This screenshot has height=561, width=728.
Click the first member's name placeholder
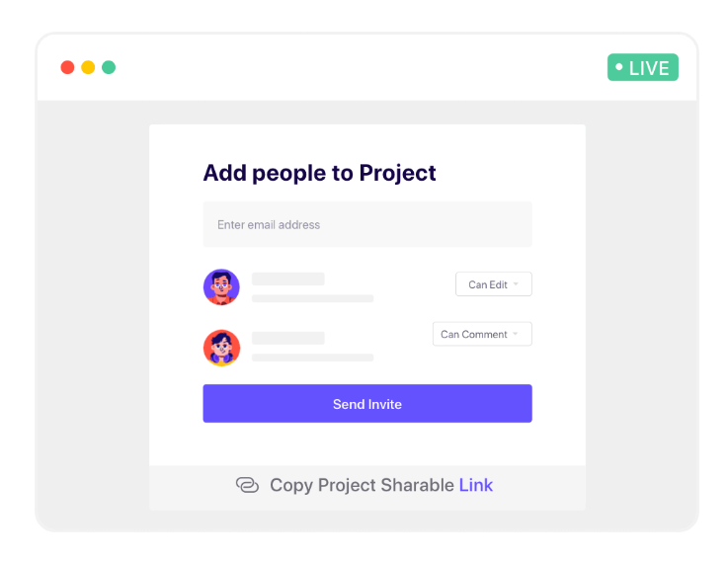287,279
